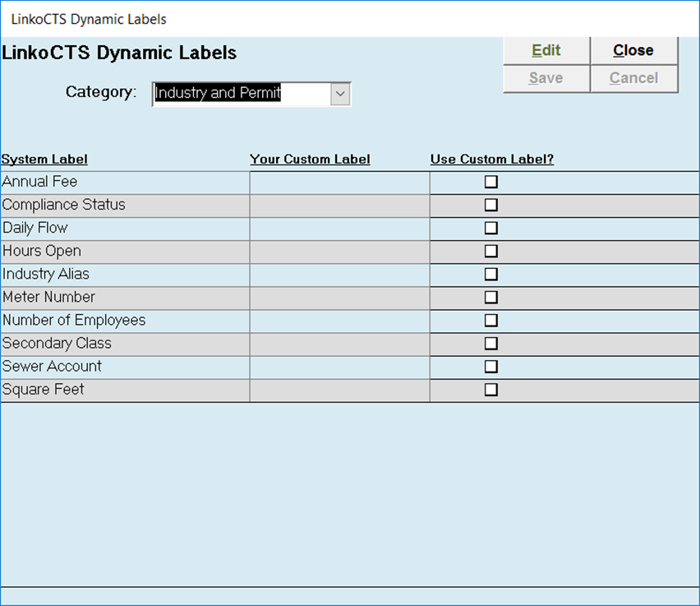Select the Sewer Account custom label field
This screenshot has width=700, height=606.
pos(340,367)
